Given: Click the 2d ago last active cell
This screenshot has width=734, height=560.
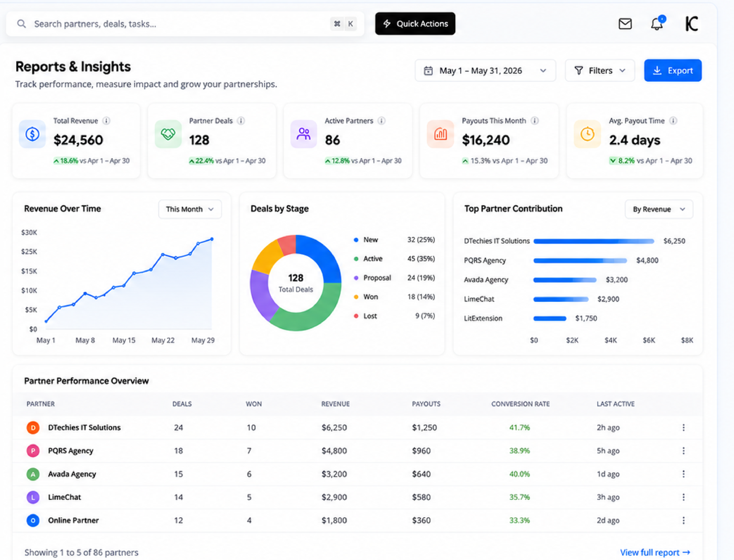Looking at the screenshot, I should [608, 520].
